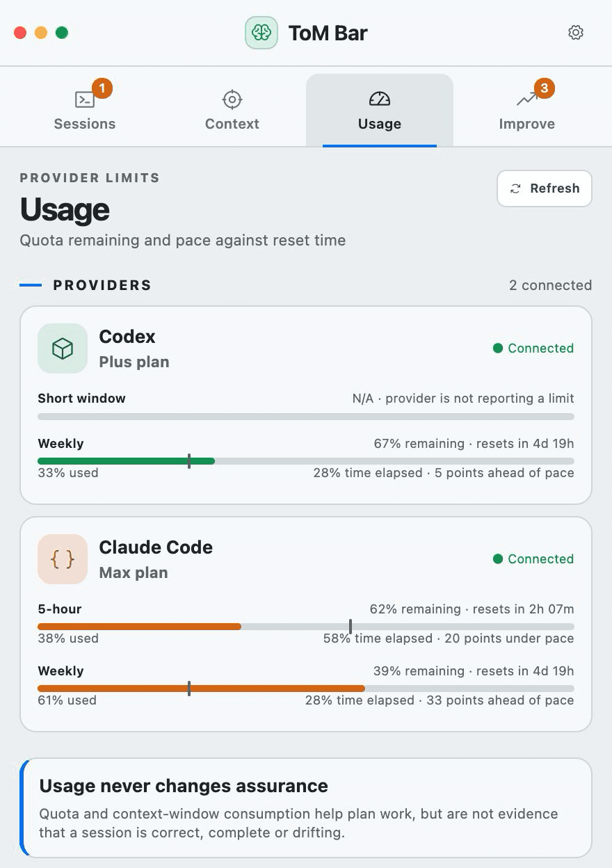Click '28% time elapsed · 5 points ahead of pace'
Viewport: 612px width, 868px height.
coord(444,473)
